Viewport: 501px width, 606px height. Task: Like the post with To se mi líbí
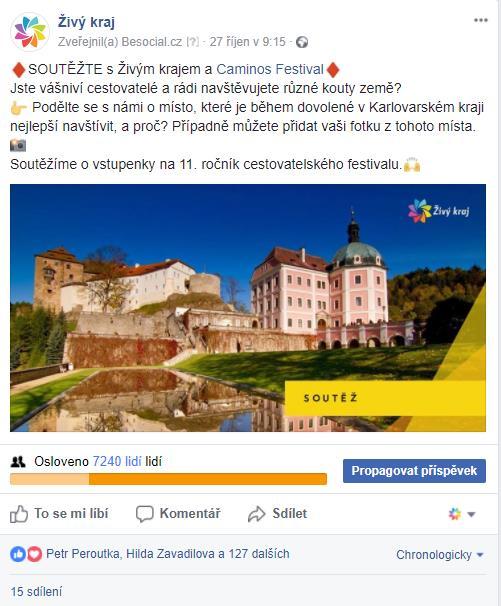59,514
